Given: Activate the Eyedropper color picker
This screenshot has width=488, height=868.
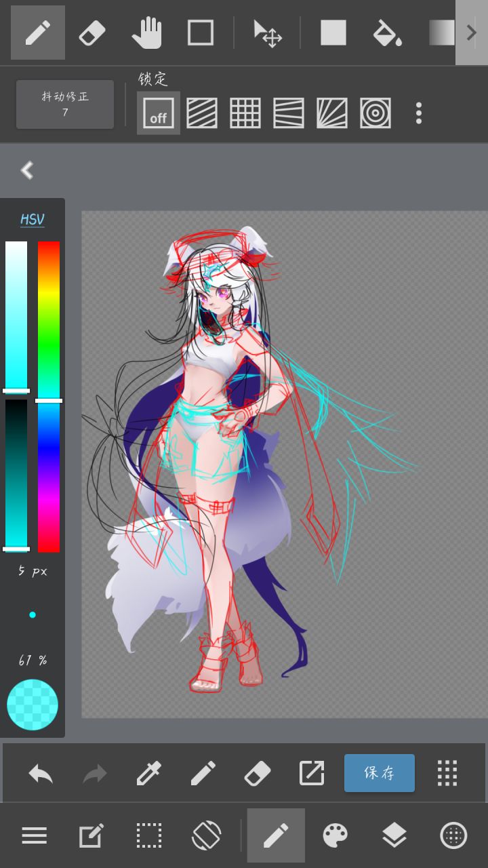Looking at the screenshot, I should point(149,773).
